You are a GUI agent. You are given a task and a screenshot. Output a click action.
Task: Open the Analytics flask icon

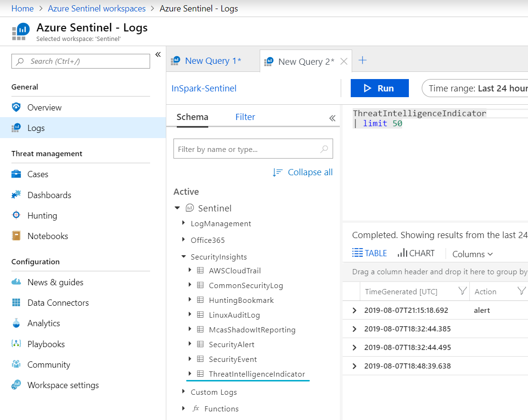16,323
